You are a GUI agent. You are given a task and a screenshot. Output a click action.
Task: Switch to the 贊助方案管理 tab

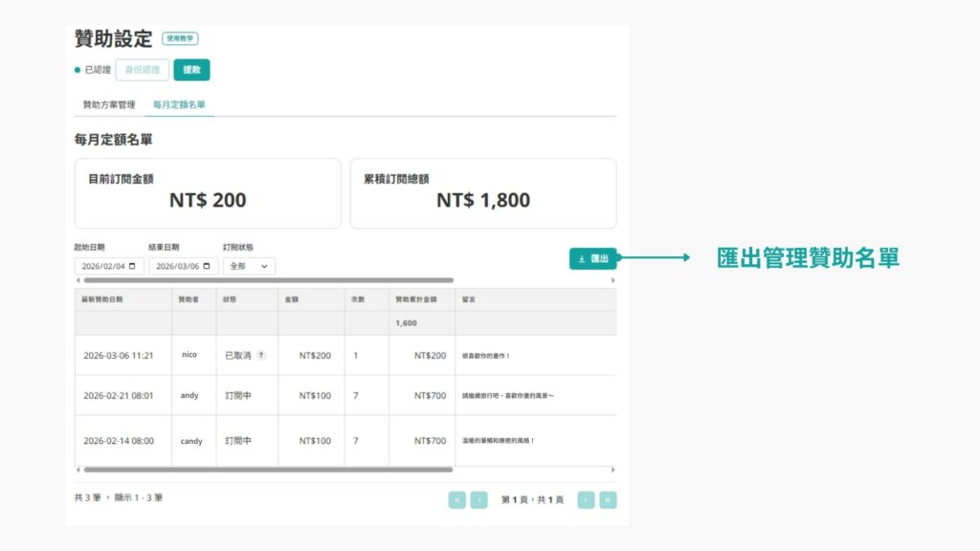[109, 104]
